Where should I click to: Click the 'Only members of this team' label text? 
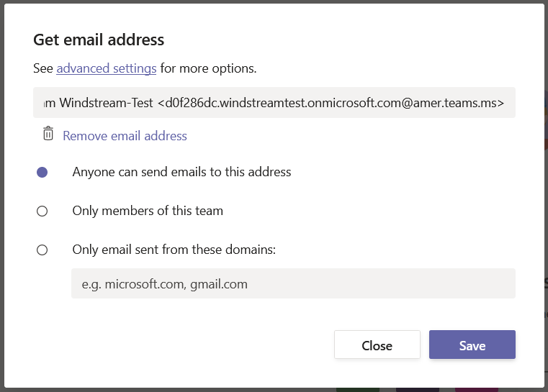148,211
